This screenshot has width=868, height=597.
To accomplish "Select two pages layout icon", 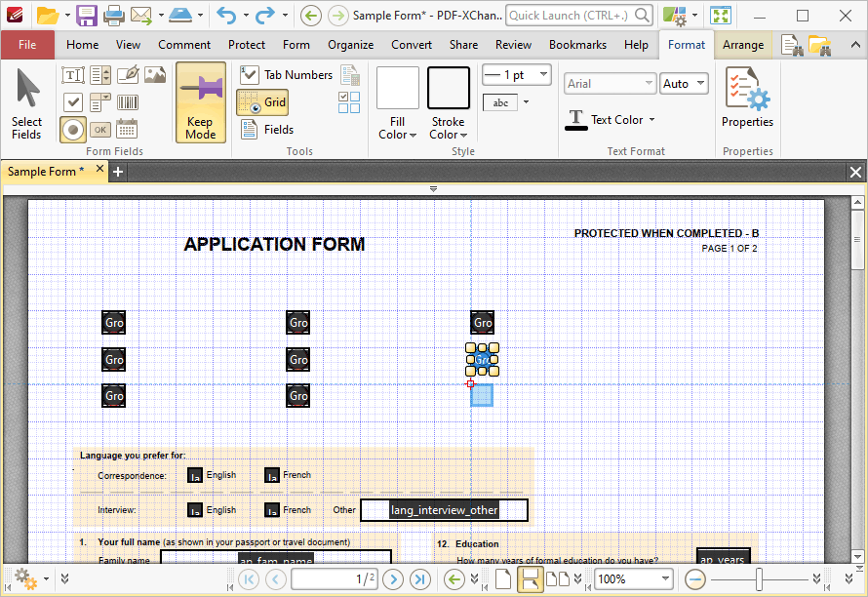I will pyautogui.click(x=558, y=579).
